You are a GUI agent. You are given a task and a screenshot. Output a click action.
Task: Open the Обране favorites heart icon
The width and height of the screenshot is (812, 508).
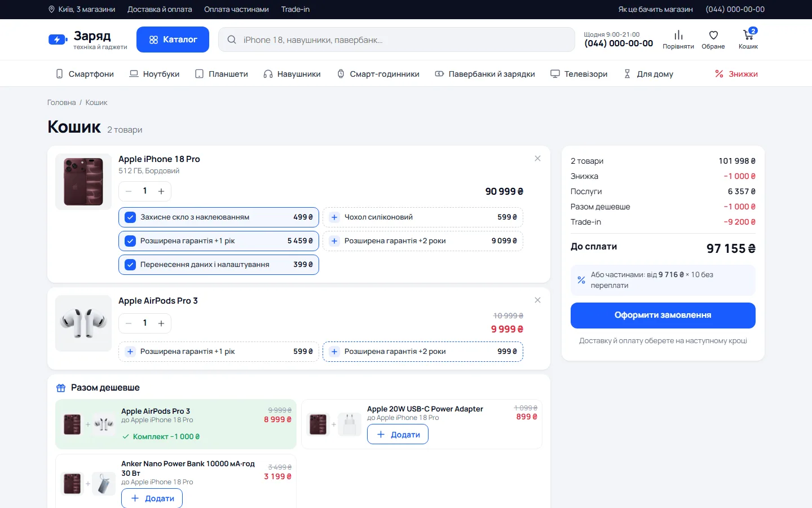[x=713, y=40]
